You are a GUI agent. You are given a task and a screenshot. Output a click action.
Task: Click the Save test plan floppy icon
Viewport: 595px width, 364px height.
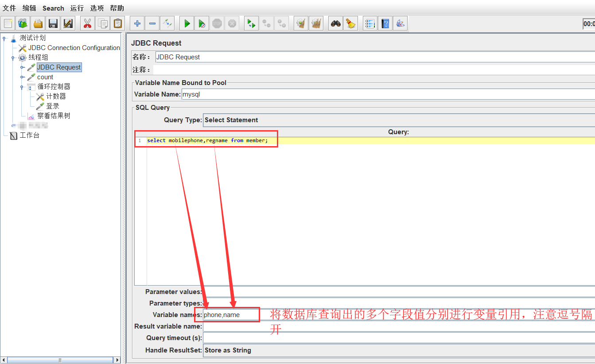[53, 23]
